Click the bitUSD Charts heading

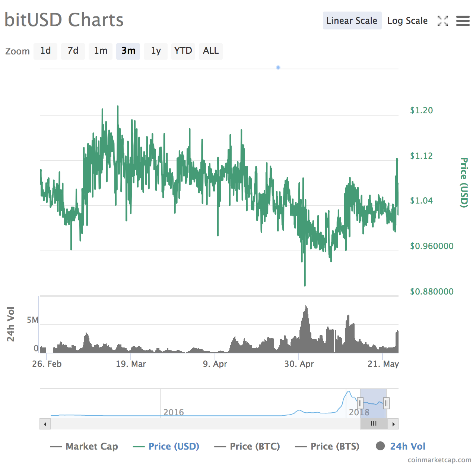pyautogui.click(x=64, y=20)
